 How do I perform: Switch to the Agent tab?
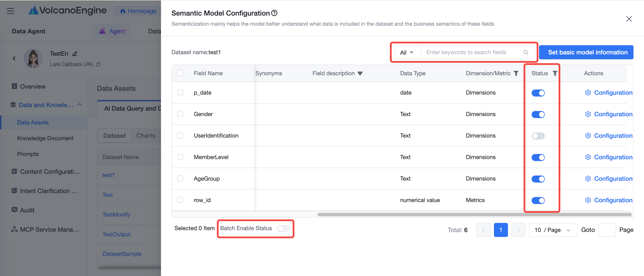click(x=112, y=31)
